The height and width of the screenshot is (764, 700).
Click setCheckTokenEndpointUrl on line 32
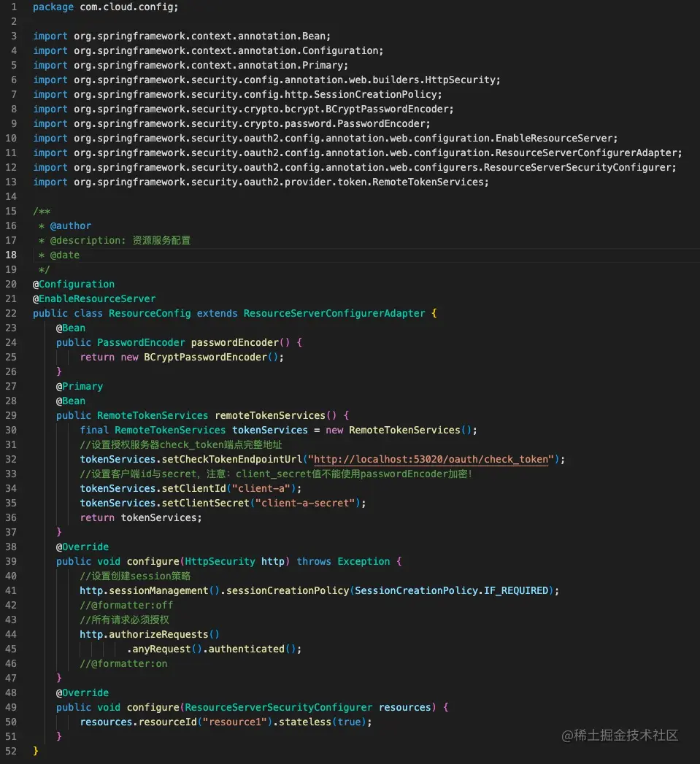click(x=232, y=460)
